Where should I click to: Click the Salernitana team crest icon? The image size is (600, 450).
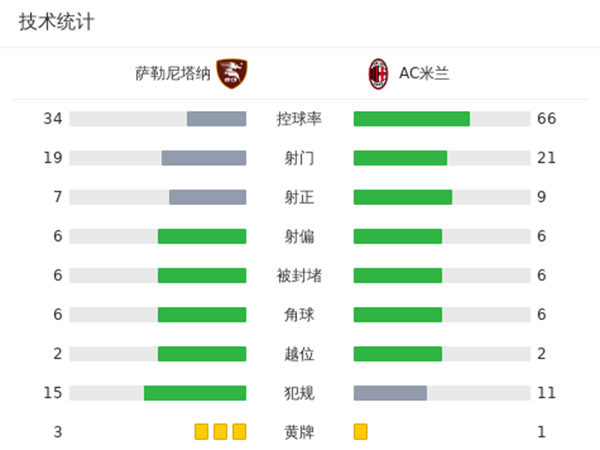coord(232,72)
